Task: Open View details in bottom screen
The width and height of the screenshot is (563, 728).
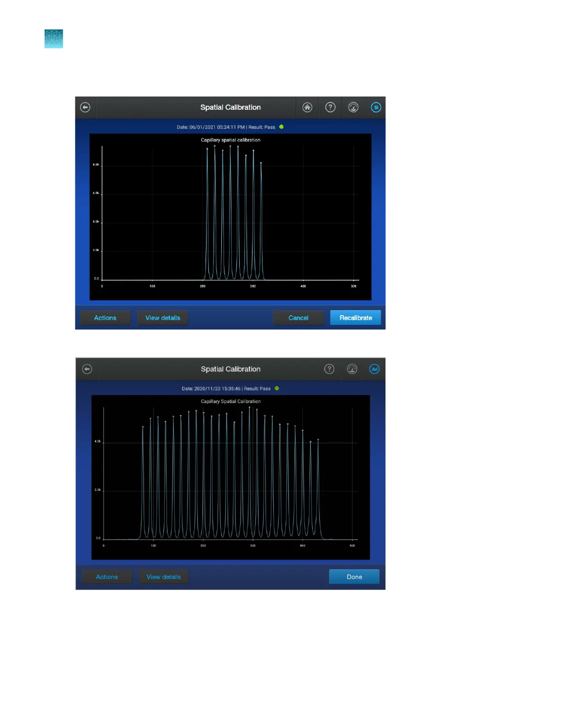Action: click(164, 577)
